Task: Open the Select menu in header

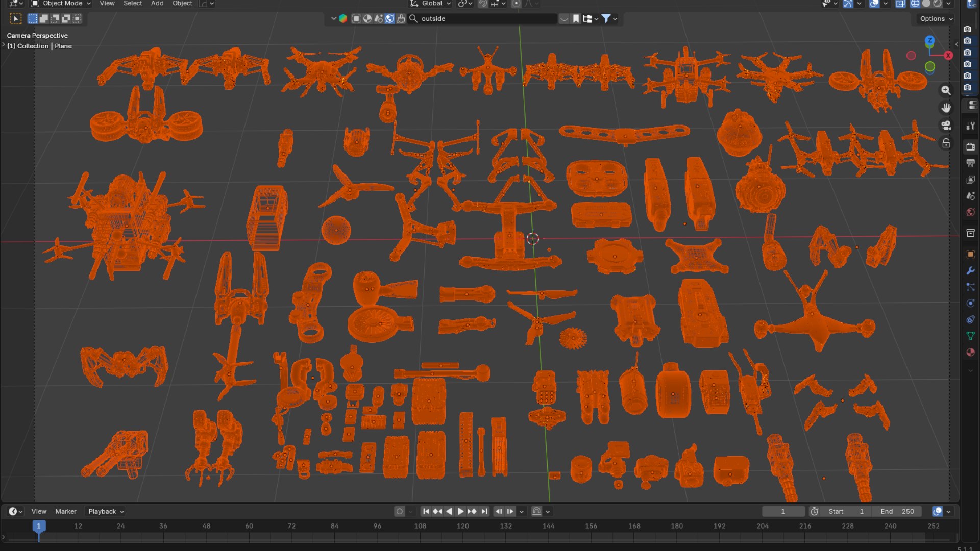Action: click(133, 4)
